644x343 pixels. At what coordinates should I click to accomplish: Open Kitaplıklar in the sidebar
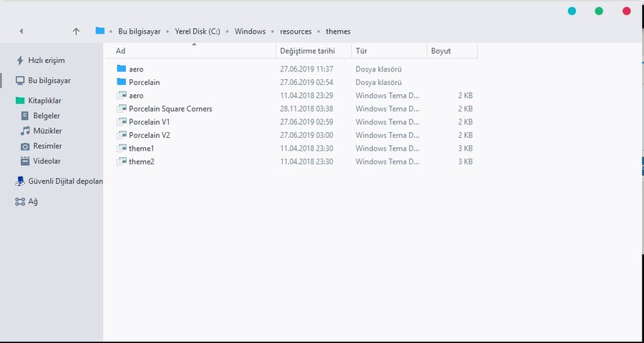click(44, 101)
